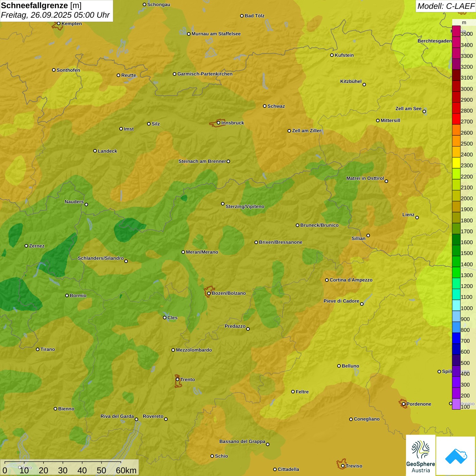
Task: Pick the Zell am See marker circle
Action: (424, 111)
